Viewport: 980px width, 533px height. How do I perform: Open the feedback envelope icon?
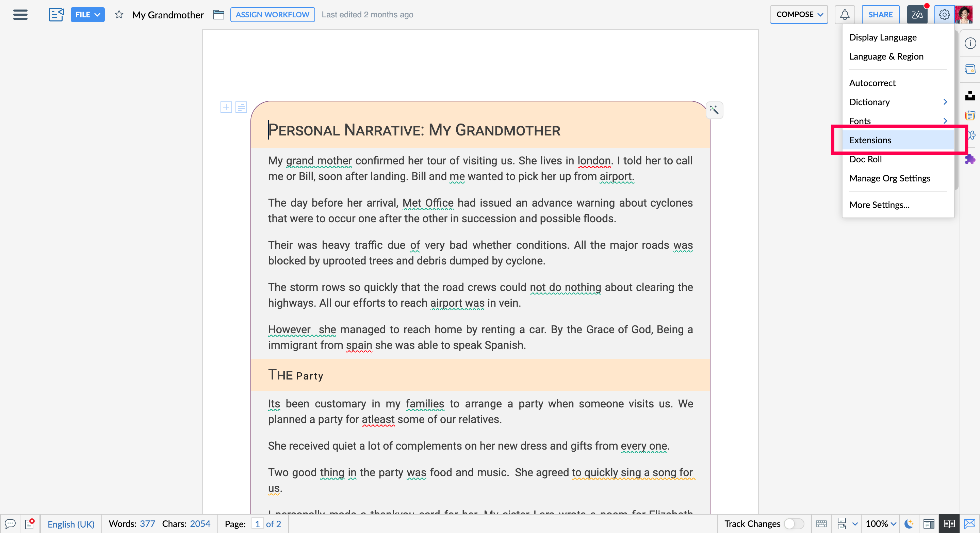[970, 524]
